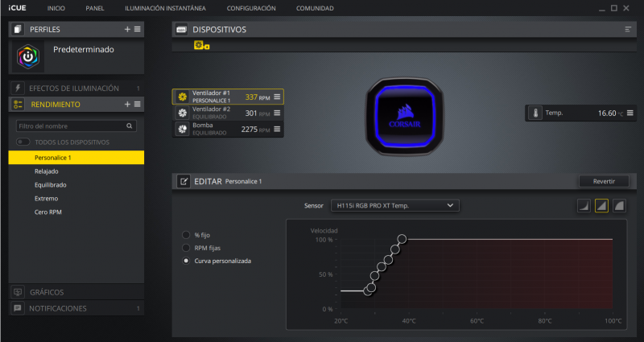
Task: Open the Bomba row options menu
Action: click(x=277, y=130)
